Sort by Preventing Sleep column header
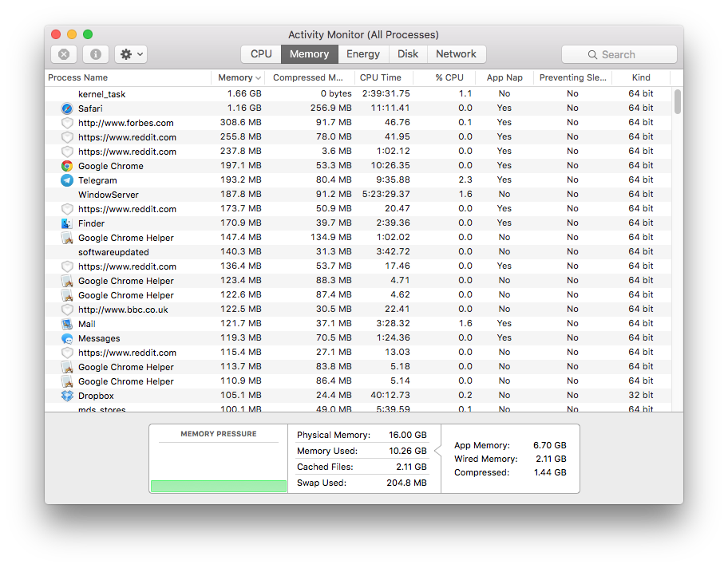 click(x=573, y=77)
